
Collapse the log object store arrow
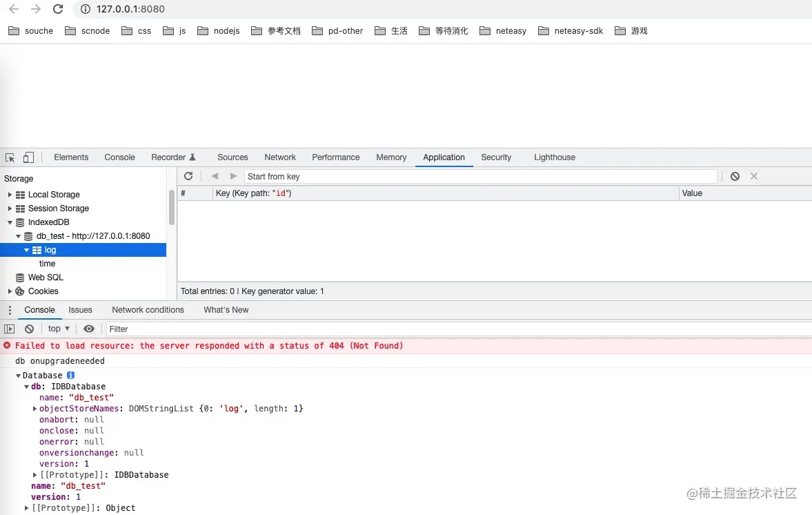26,250
